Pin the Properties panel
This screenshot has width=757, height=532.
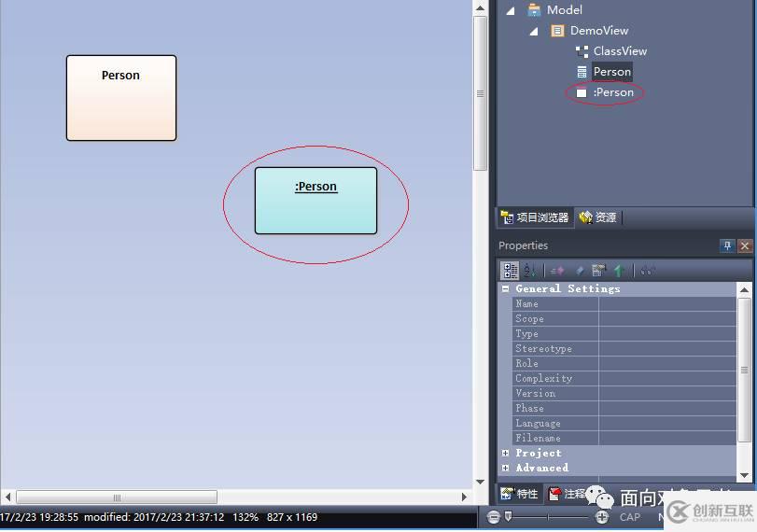point(727,245)
